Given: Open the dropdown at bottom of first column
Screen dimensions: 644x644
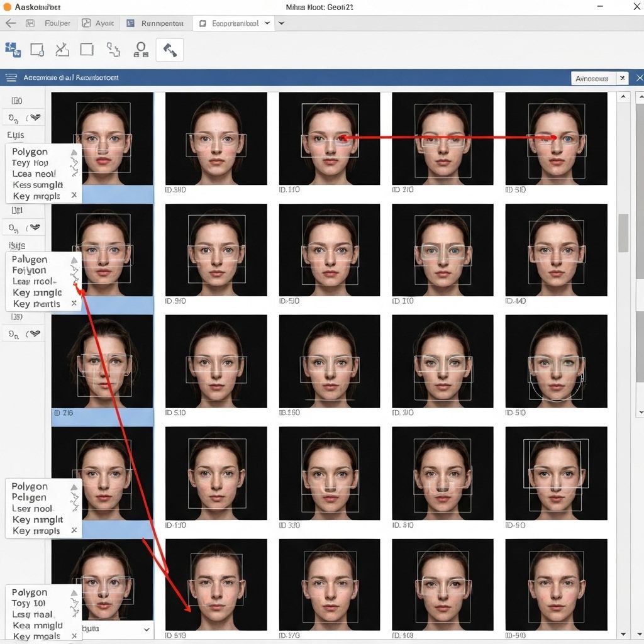Looking at the screenshot, I should pos(147,629).
